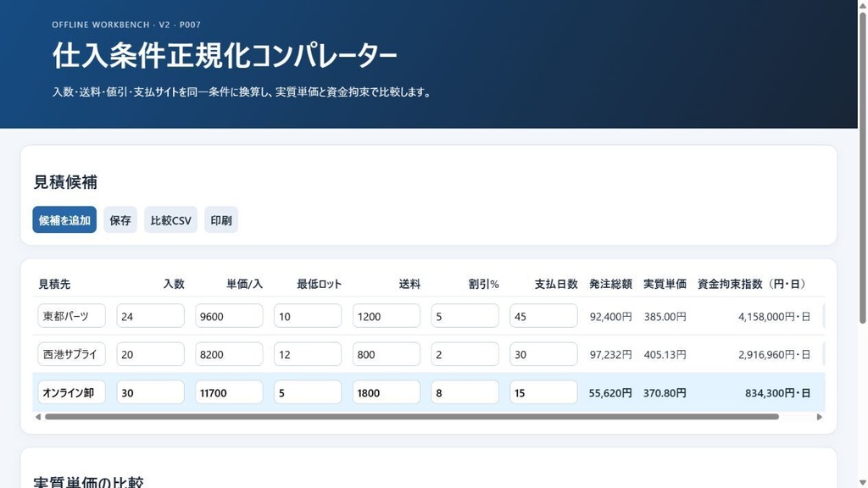Click the 実質単価 column header
This screenshot has width=868, height=488.
665,284
